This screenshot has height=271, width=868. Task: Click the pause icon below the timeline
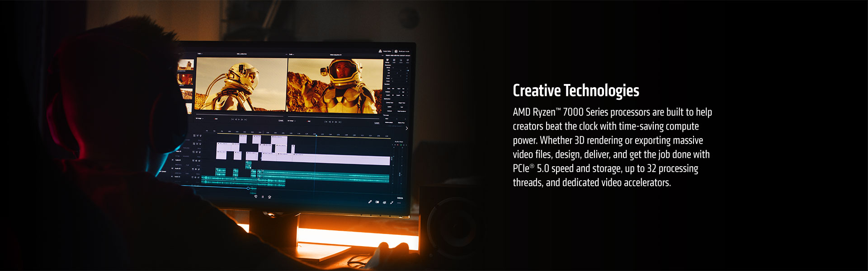[263, 197]
